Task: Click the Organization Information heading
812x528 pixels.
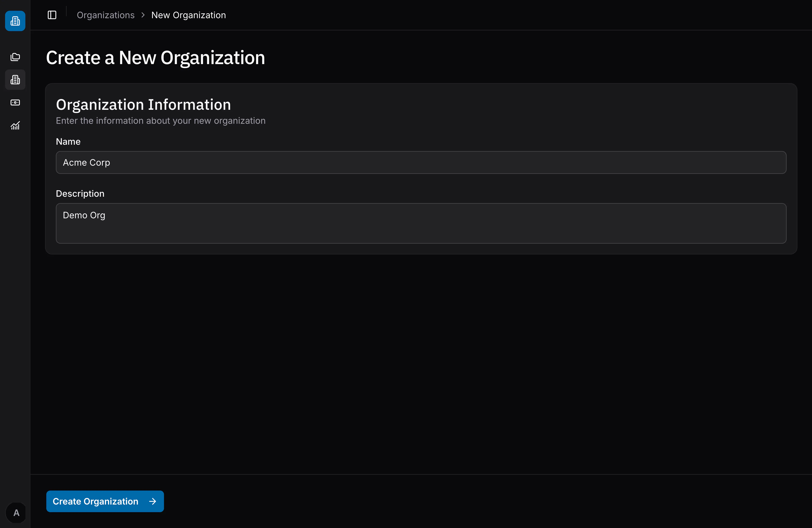Action: [x=143, y=104]
